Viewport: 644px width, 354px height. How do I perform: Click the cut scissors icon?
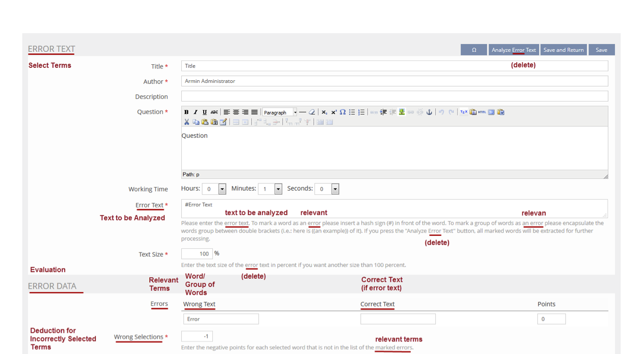tap(187, 122)
